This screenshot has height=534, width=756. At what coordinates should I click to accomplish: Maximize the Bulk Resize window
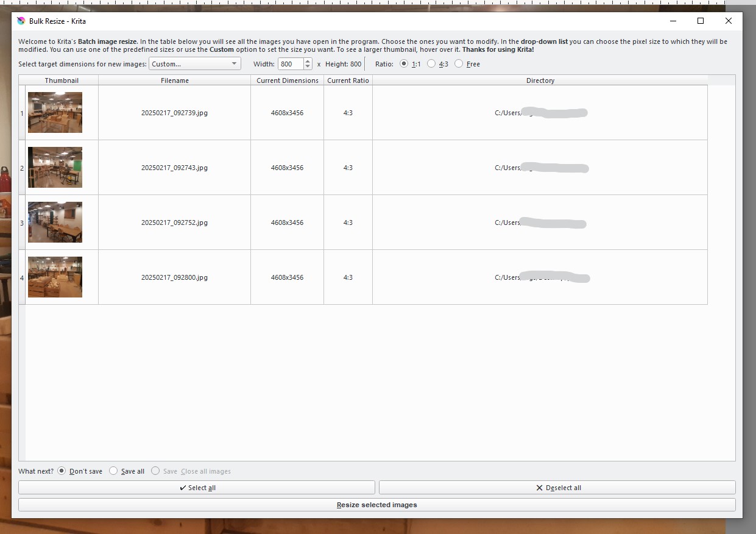click(701, 21)
